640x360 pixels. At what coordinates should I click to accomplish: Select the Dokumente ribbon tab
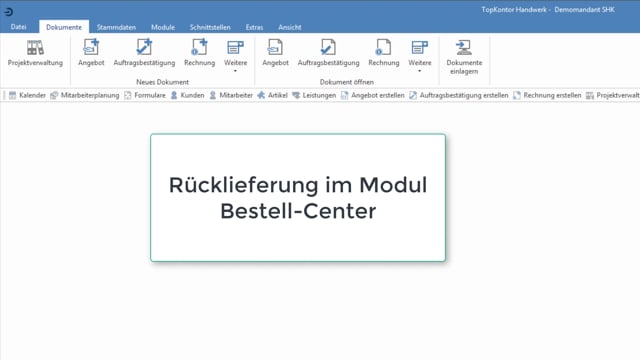point(64,27)
